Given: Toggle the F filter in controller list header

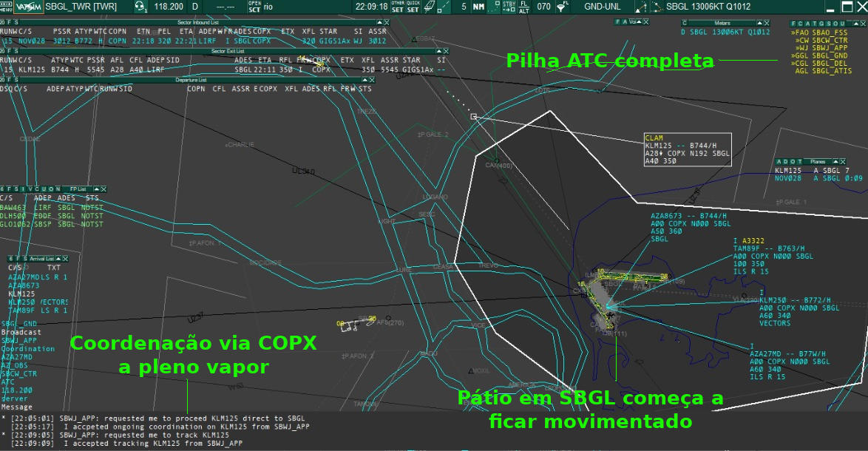Looking at the screenshot, I should click(793, 24).
